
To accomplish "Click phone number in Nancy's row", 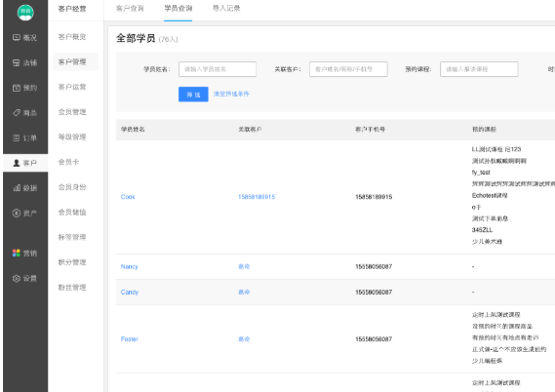I will click(x=374, y=267).
